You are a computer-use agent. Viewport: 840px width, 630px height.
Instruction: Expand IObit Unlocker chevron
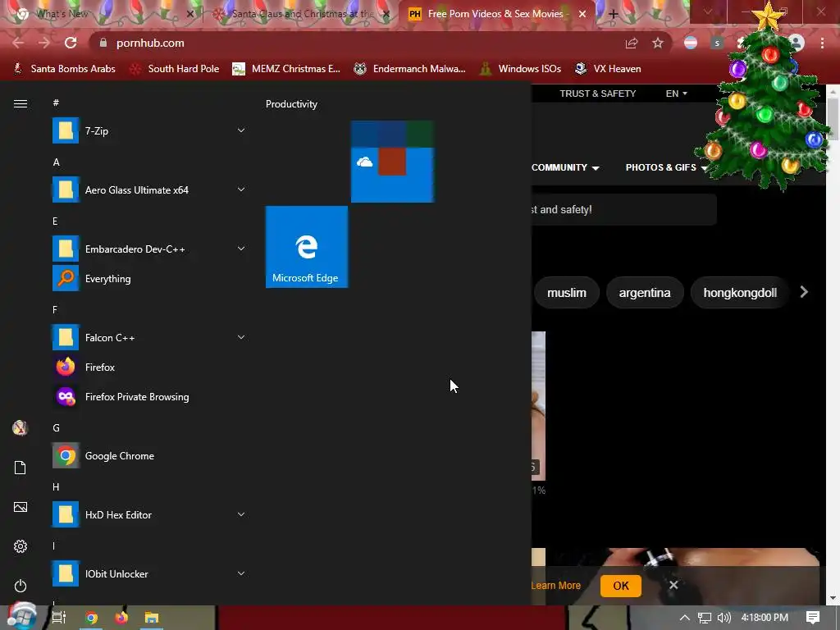coord(241,573)
